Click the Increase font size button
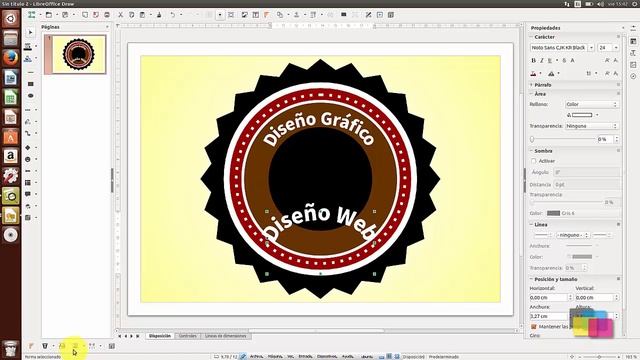 click(x=607, y=60)
